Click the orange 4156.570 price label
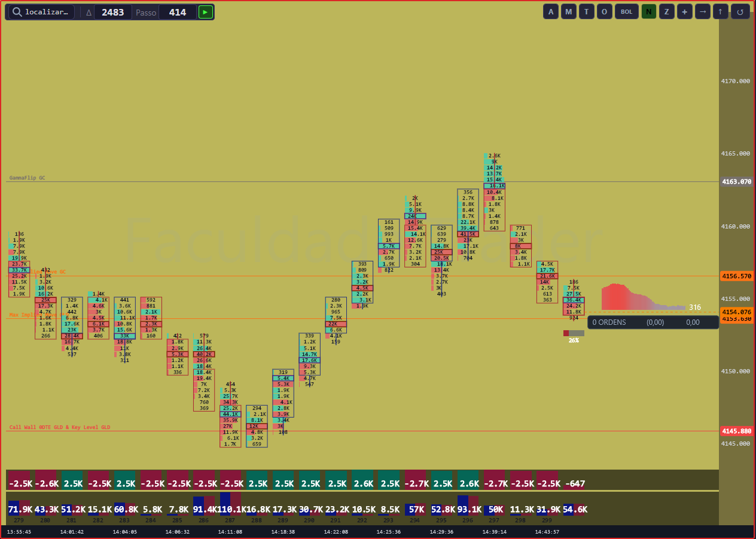Screen dimensions: 756x539 click(736, 276)
